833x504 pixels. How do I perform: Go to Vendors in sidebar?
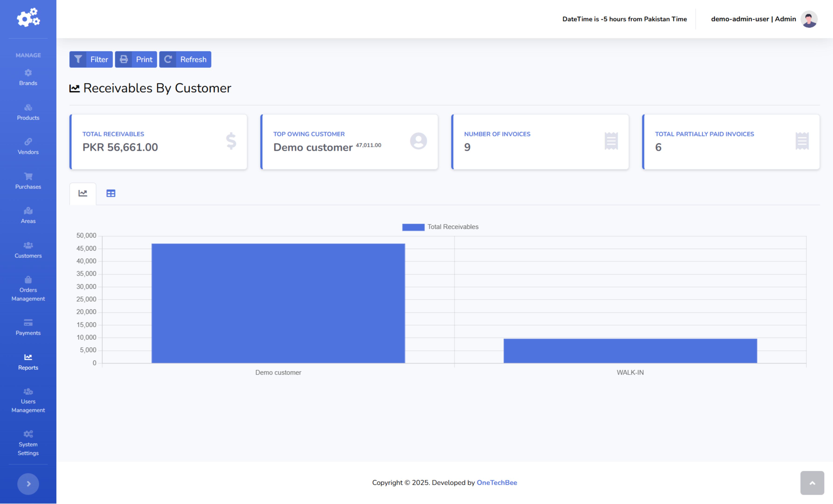(x=28, y=147)
